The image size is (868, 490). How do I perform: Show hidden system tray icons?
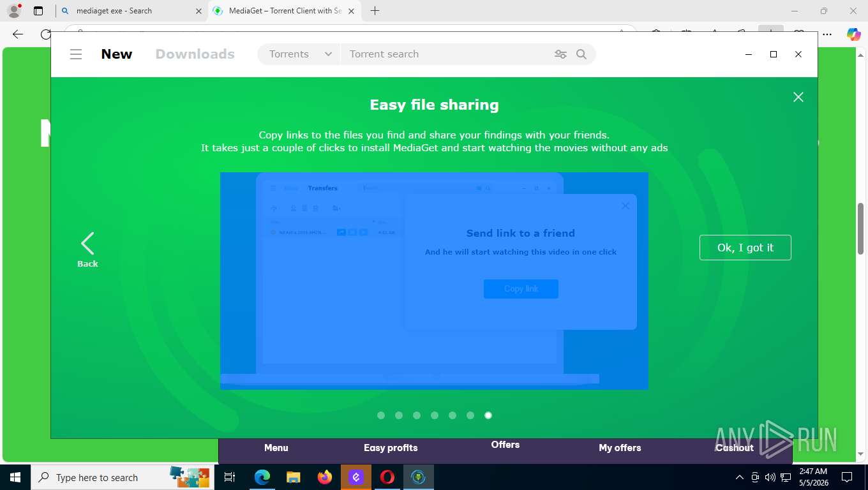740,477
